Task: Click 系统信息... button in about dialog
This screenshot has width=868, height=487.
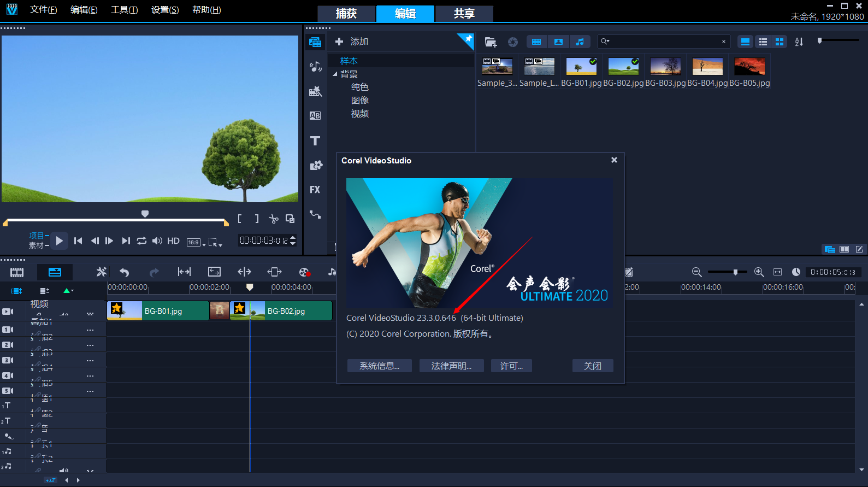Action: click(x=379, y=366)
